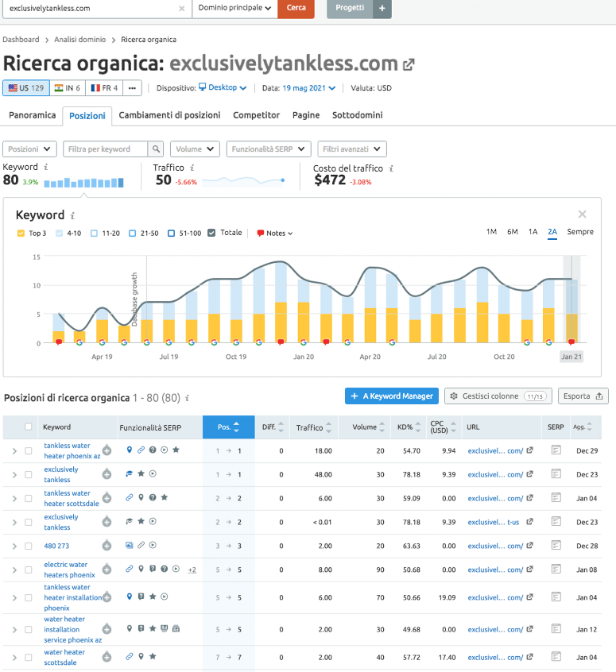This screenshot has height=672, width=616.
Task: Click the plus button beside Progetti
Action: pos(382,8)
